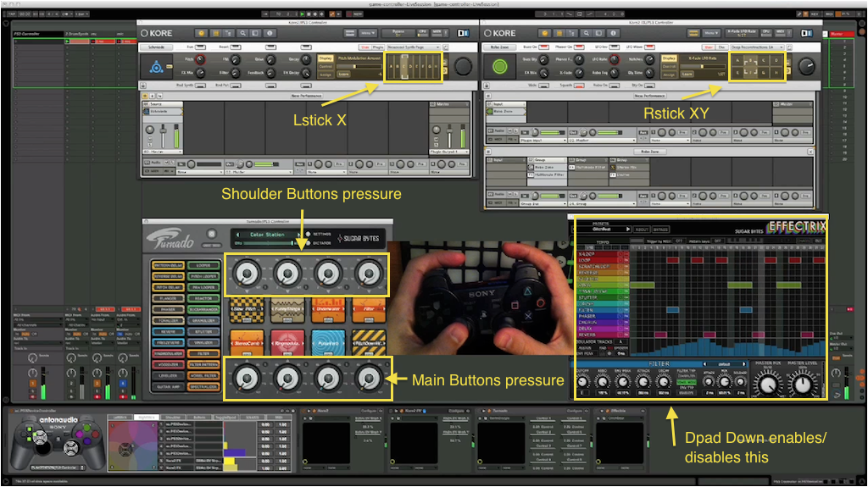
Task: Click the Native Instruments logo in left KORE
Action: click(x=464, y=33)
